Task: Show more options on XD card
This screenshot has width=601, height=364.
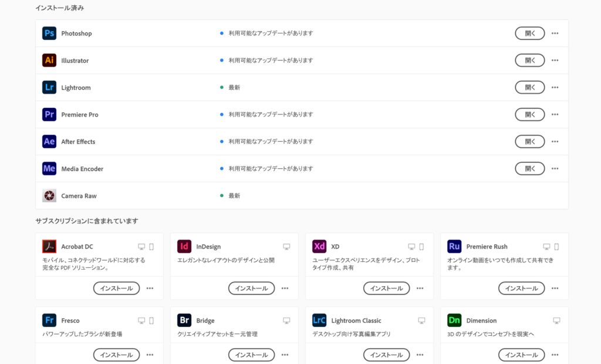Action: point(420,288)
